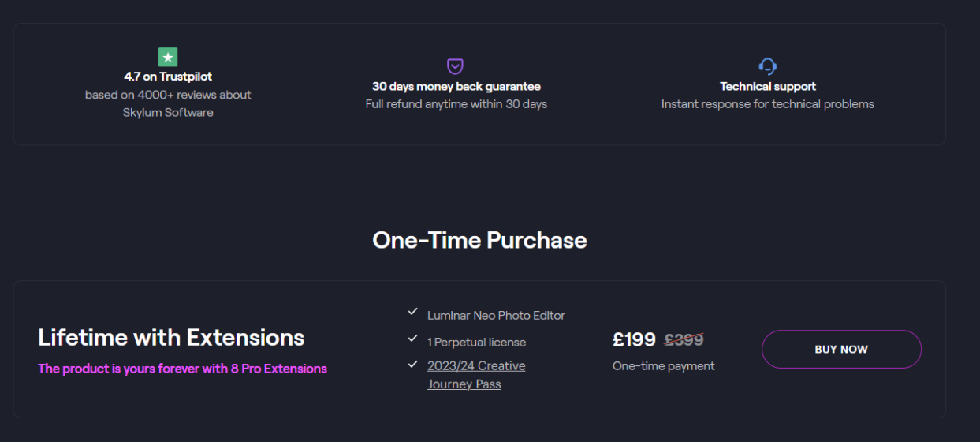Click the green Trustpilot star icon
980x442 pixels.
point(168,57)
